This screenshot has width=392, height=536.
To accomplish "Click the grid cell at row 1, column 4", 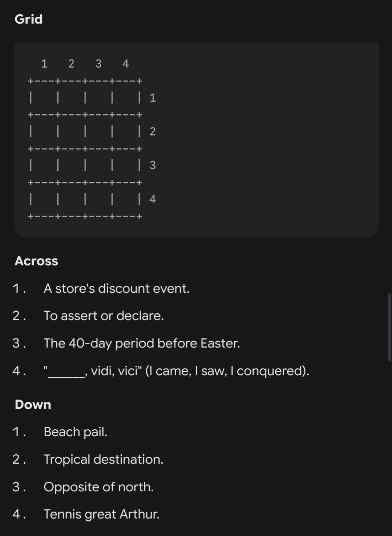I will click(126, 98).
